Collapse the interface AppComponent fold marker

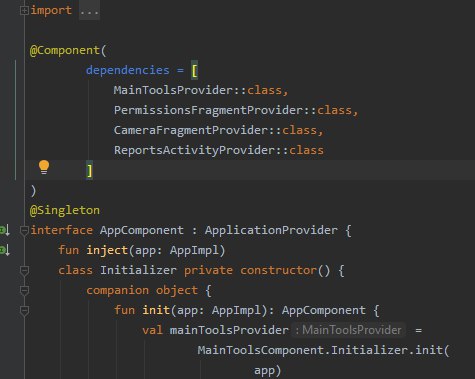[x=24, y=230]
